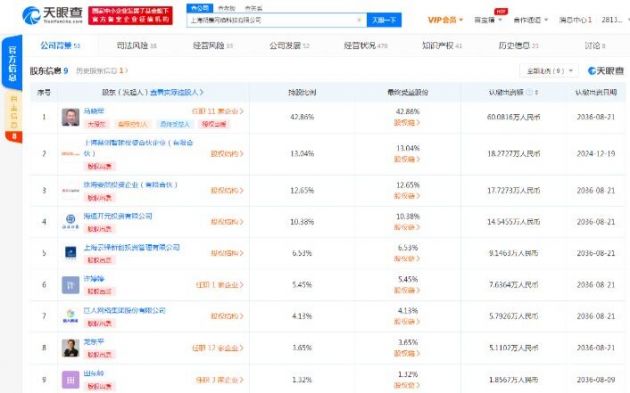The image size is (630, 393).
Task: Expand 任职 11 家企业 in row 1
Action: [x=217, y=111]
